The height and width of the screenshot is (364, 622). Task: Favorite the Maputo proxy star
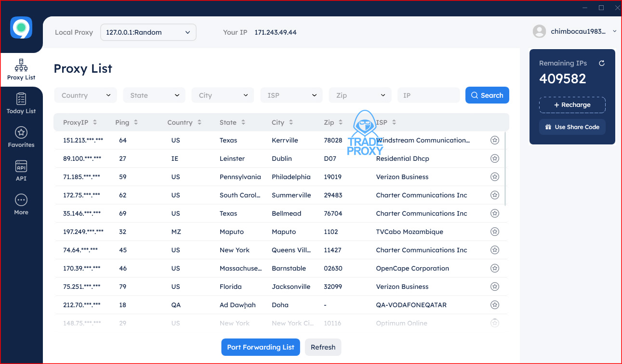click(494, 232)
